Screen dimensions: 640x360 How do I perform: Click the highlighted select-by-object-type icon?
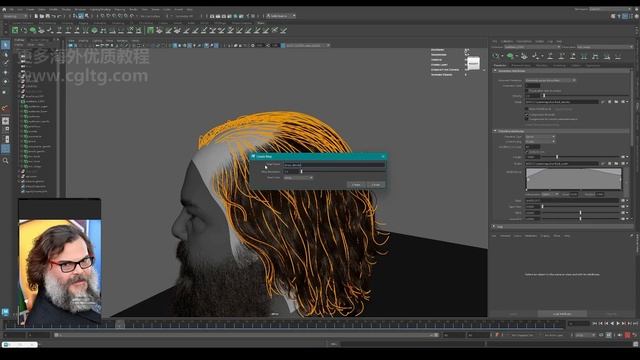(x=80, y=16)
